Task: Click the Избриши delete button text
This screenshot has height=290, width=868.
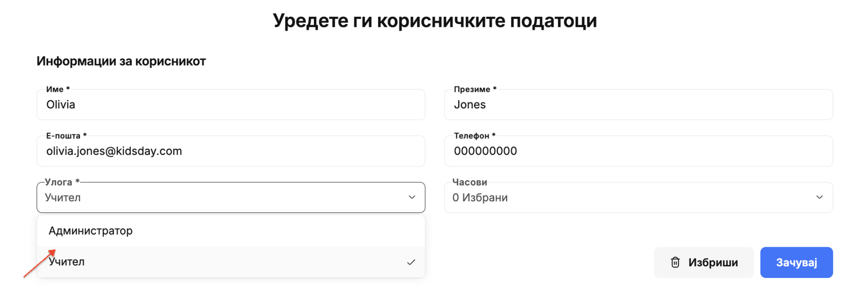Action: pos(713,263)
